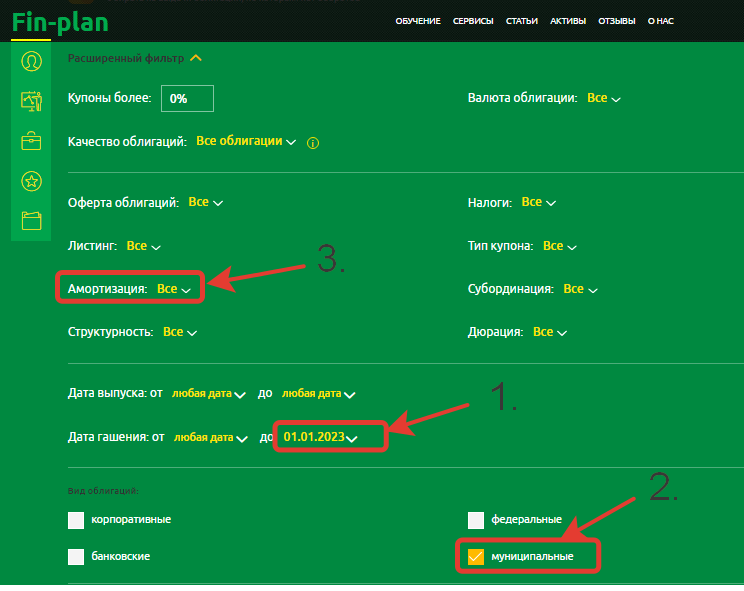Open the ОБУЧЕНИЕ menu item
Screen dimensions: 744x591
417,20
